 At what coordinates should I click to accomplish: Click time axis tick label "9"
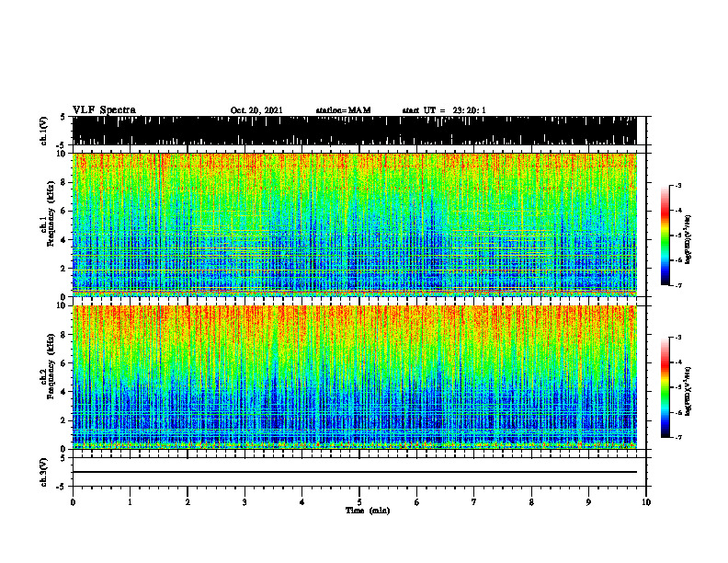pyautogui.click(x=588, y=502)
